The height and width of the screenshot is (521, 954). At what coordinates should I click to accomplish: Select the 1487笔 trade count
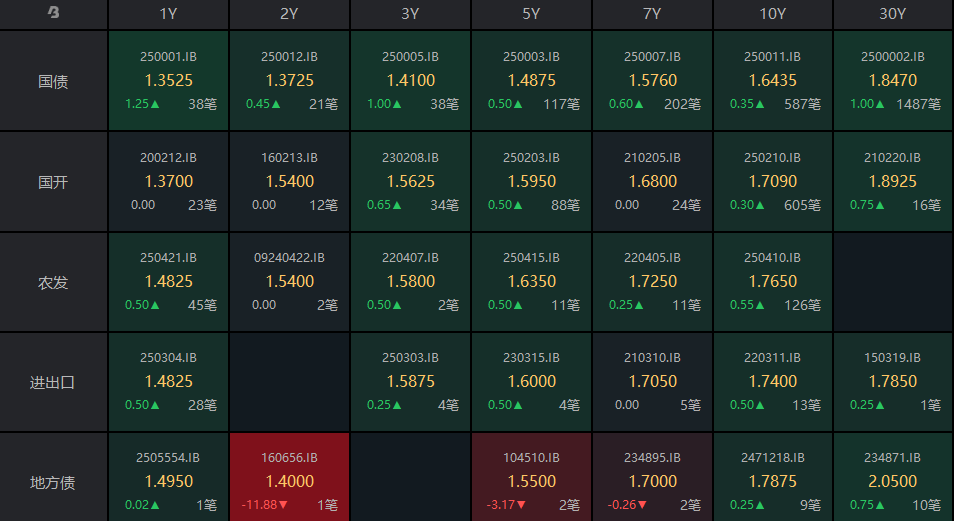919,104
